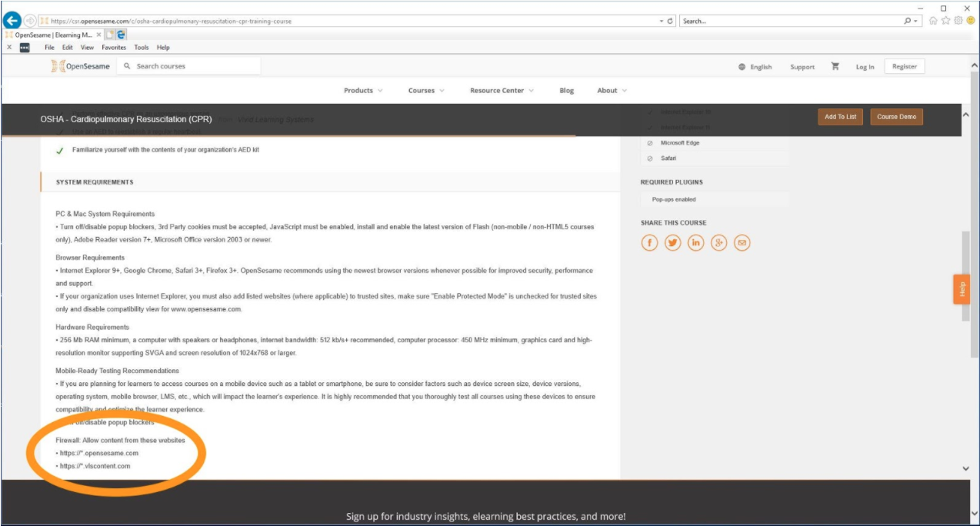Expand the Courses dropdown menu
This screenshot has height=526, width=980.
point(426,91)
